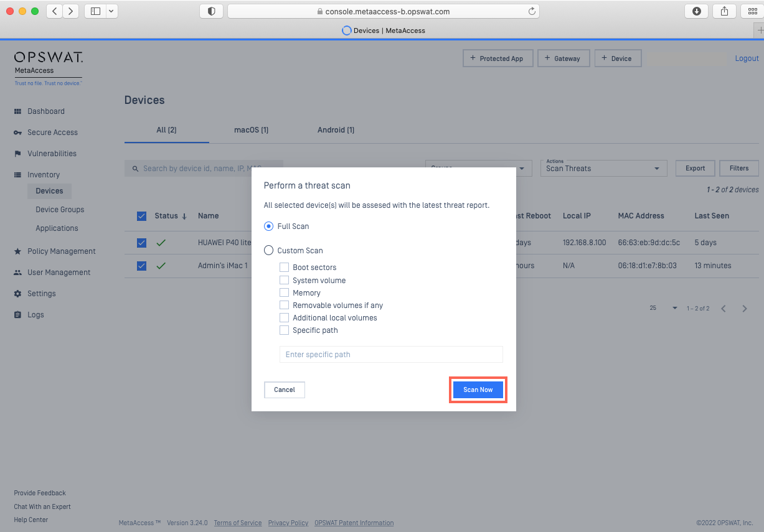Viewport: 764px width, 532px height.
Task: Check Removable volumes if any checkbox
Action: pyautogui.click(x=284, y=306)
